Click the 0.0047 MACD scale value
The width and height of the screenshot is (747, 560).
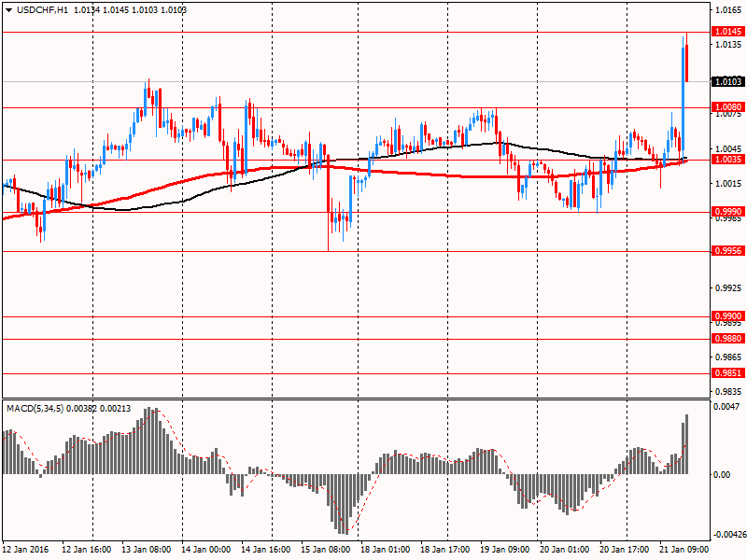click(x=725, y=407)
